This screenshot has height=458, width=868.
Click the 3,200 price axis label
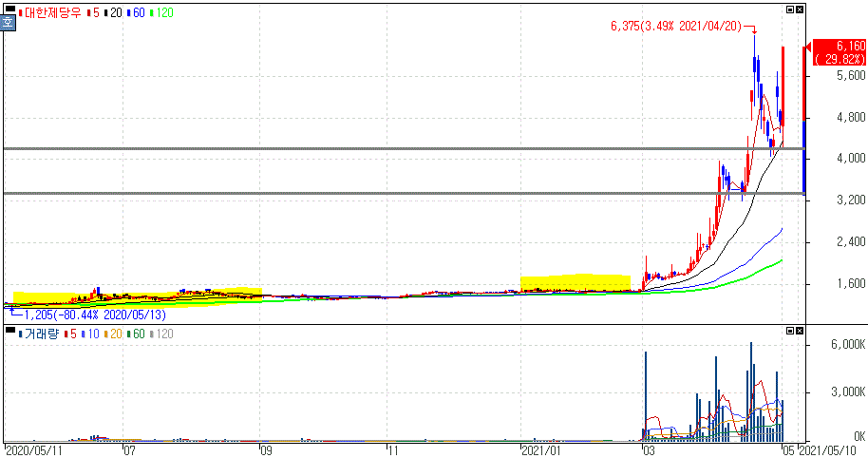(851, 200)
